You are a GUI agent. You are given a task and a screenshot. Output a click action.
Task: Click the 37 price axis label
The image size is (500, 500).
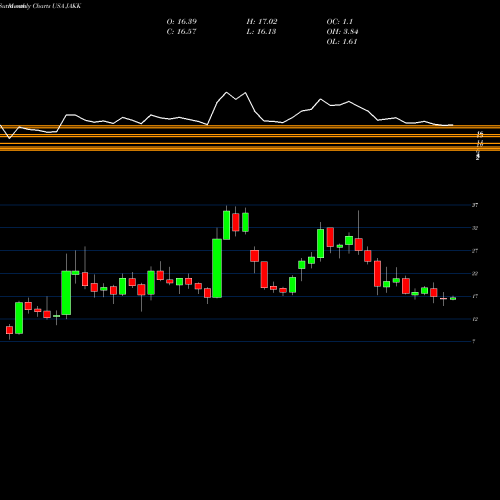click(475, 205)
